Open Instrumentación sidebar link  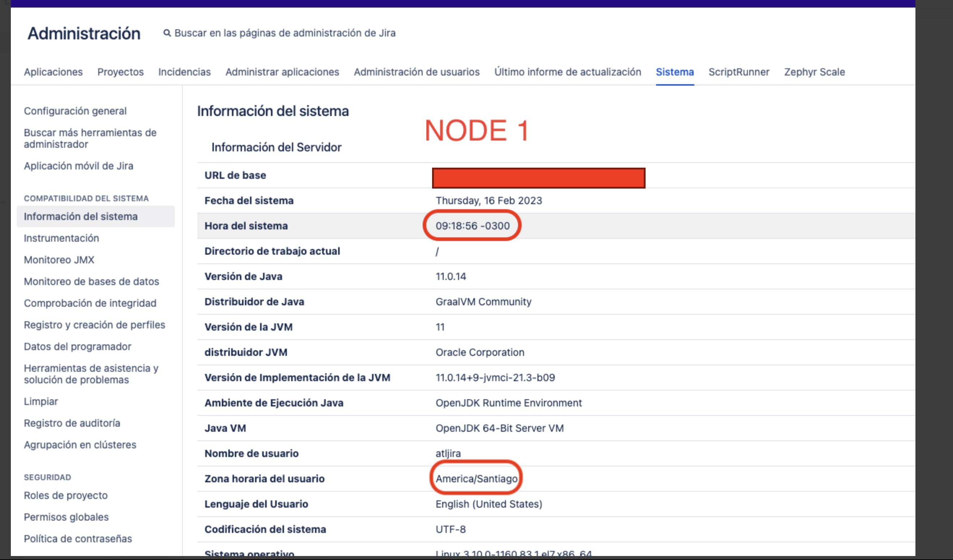click(61, 238)
